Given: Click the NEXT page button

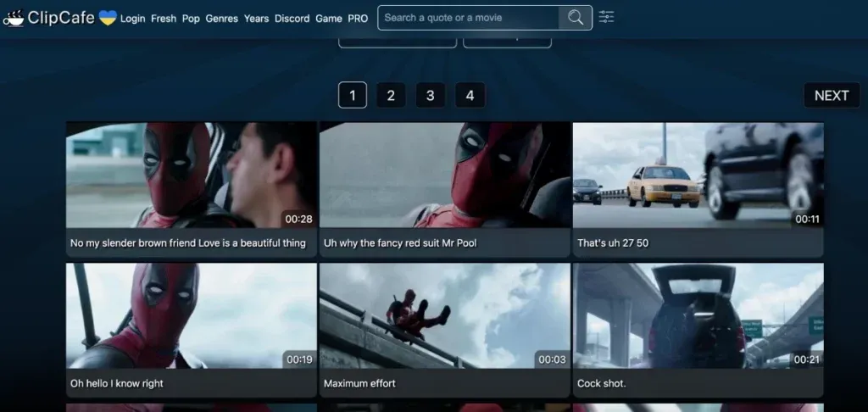Looking at the screenshot, I should [832, 95].
